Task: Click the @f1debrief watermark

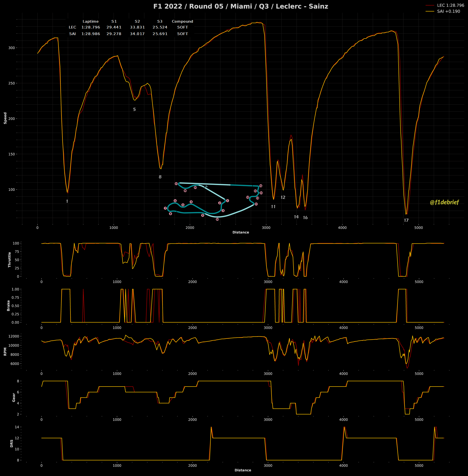Action: (444, 202)
